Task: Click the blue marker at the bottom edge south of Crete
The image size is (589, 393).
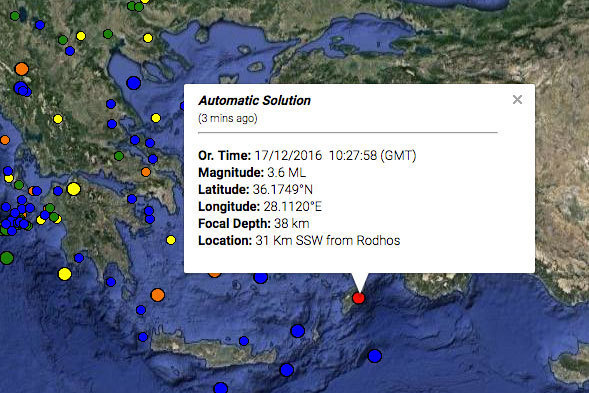Action: point(220,388)
